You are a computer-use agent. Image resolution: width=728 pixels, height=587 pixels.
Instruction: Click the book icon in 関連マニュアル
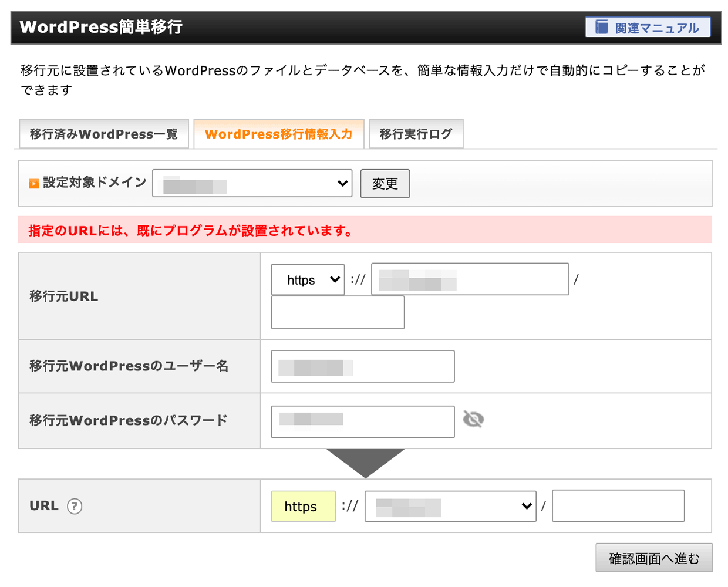pos(602,27)
